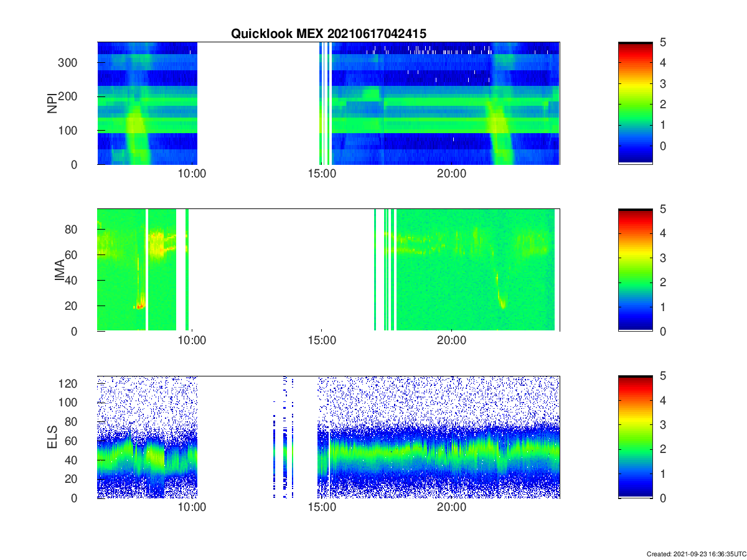Click the Created timestamp text
Viewport: 747px width, 560px height.
[696, 554]
